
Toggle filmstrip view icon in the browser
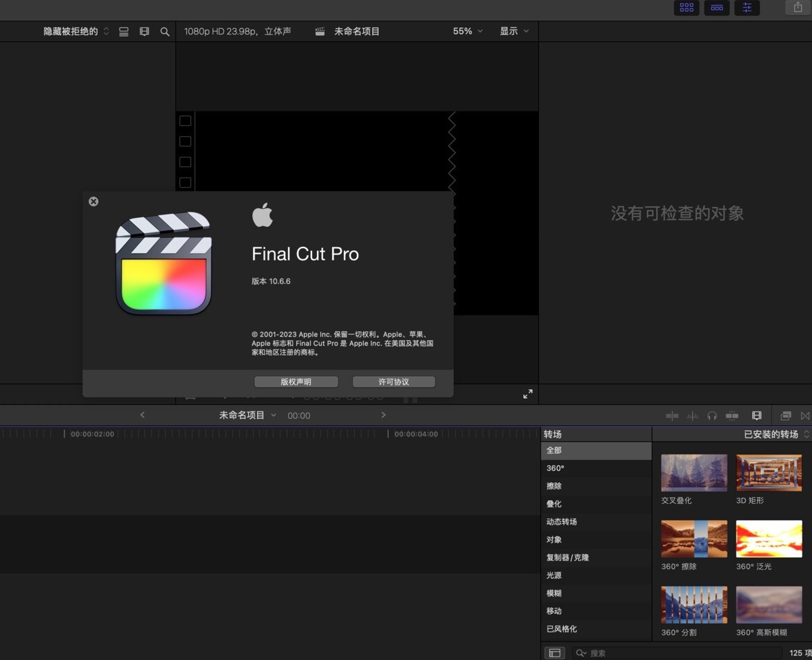(144, 32)
